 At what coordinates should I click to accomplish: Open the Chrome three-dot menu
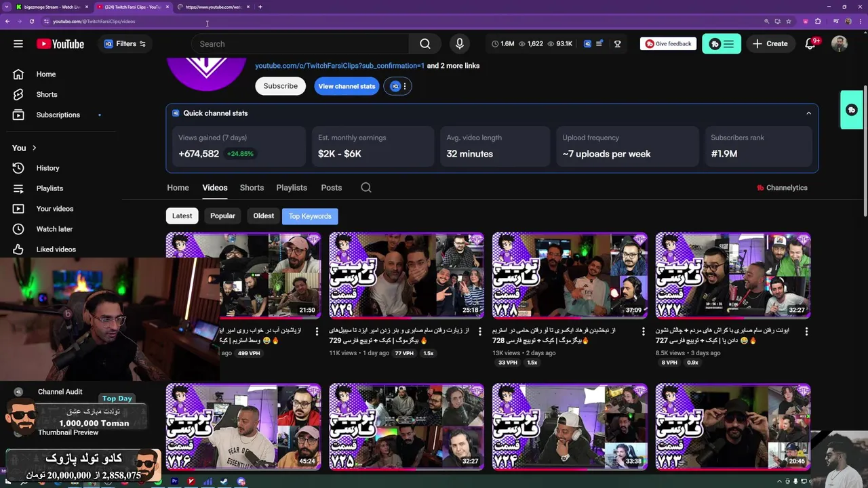[860, 22]
